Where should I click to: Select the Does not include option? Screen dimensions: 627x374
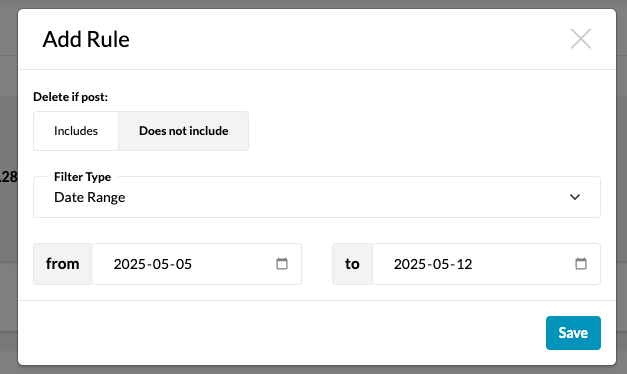(x=184, y=131)
